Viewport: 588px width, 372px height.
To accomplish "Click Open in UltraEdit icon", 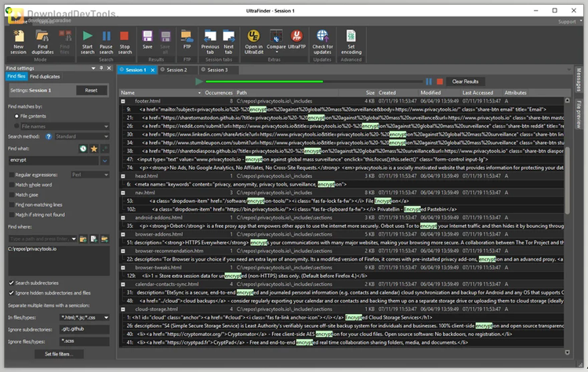I will tap(254, 39).
